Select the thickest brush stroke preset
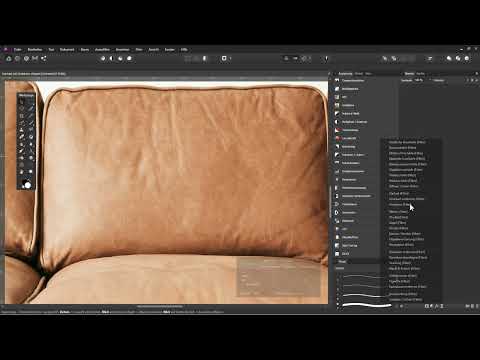480x360 pixels. click(367, 305)
